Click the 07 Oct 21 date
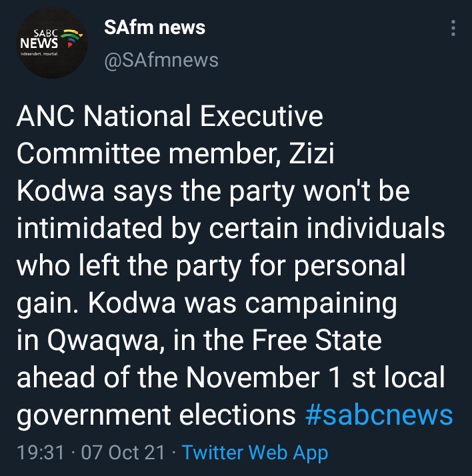The height and width of the screenshot is (476, 472). click(123, 452)
